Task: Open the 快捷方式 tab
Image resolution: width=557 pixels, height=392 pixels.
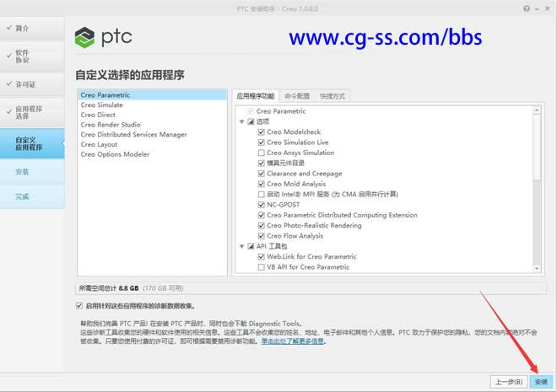Action: pos(332,96)
